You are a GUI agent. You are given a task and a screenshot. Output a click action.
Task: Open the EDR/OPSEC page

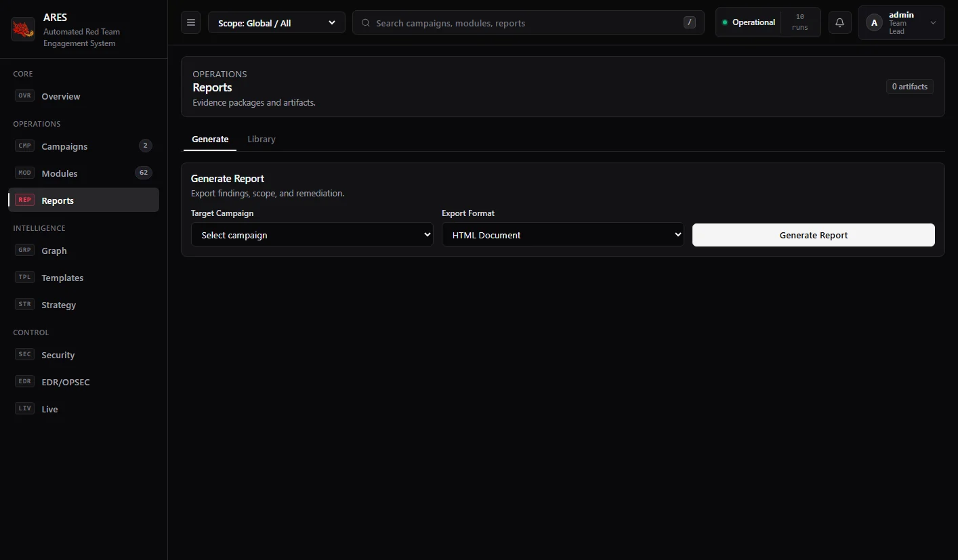83,382
